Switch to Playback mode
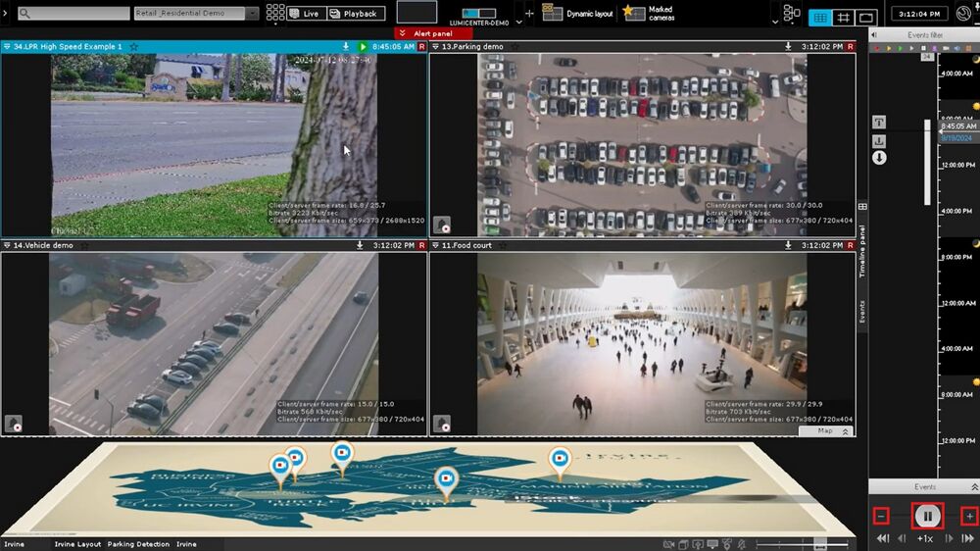The width and height of the screenshot is (980, 551). point(354,14)
